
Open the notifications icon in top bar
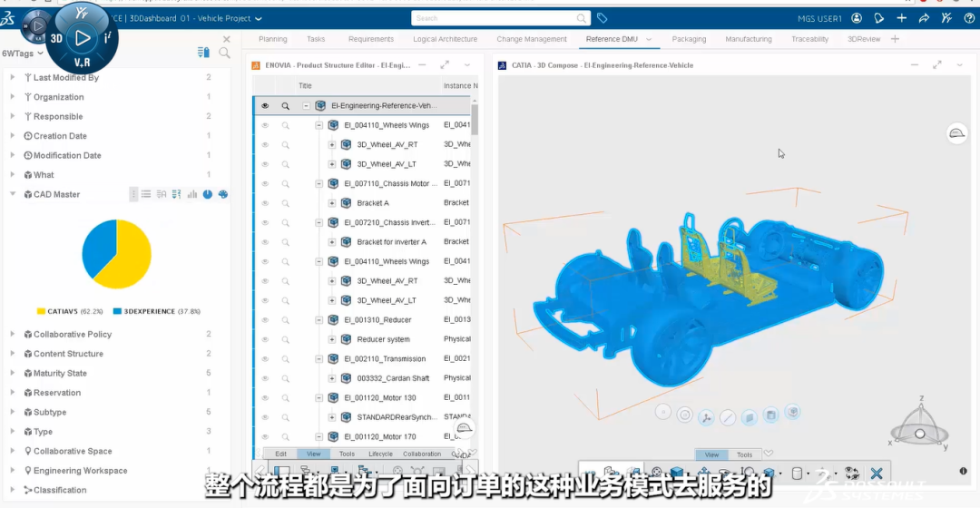click(877, 18)
